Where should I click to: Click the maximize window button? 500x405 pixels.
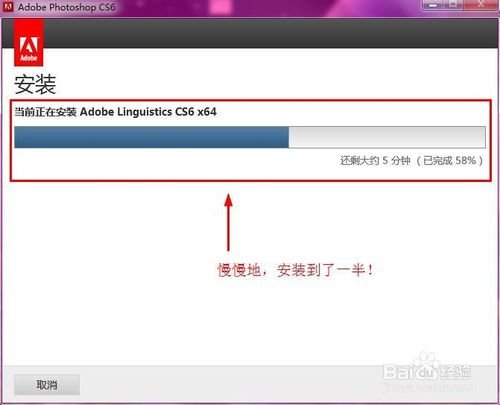(x=454, y=5)
